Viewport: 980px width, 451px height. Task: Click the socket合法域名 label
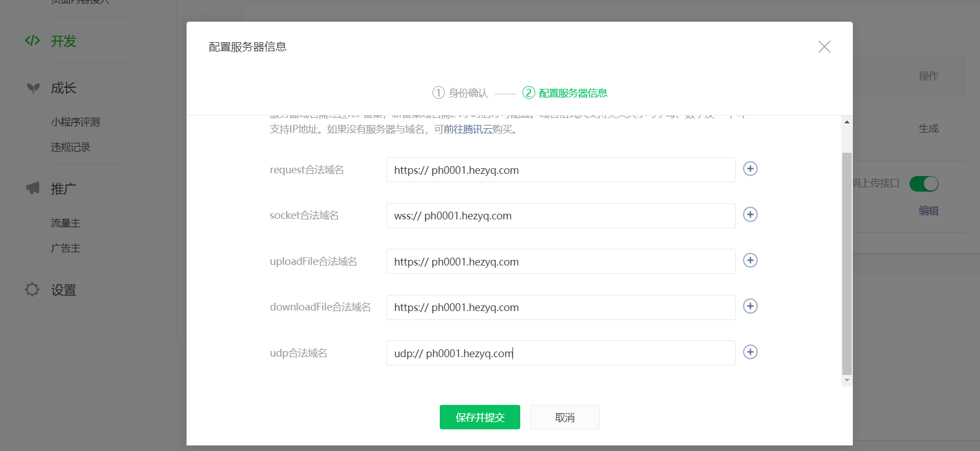point(304,216)
